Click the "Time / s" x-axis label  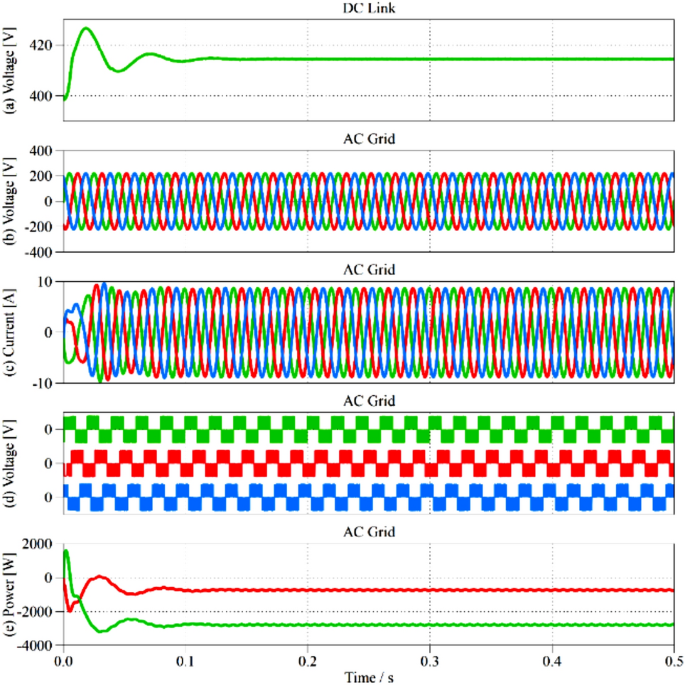coord(369,676)
